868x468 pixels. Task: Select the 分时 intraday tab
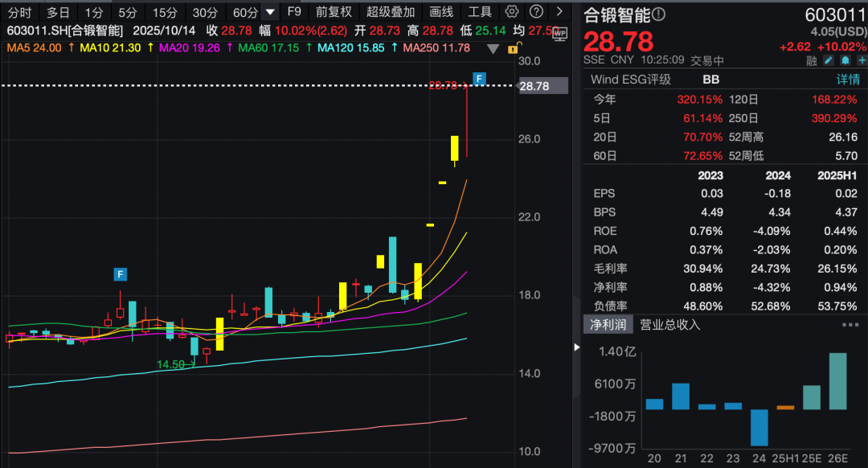pos(19,12)
